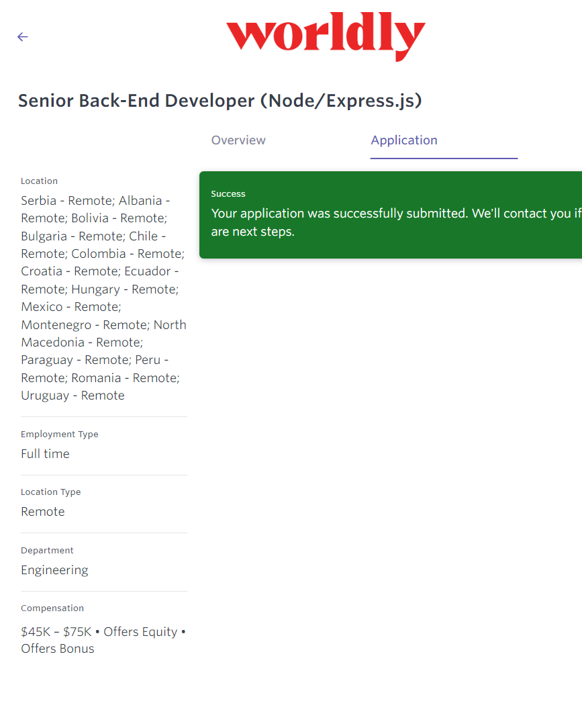The height and width of the screenshot is (728, 582).
Task: Click the Employment Type label
Action: 59,435
